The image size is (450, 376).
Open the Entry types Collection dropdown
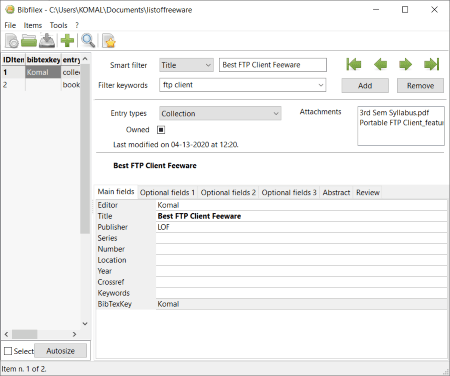[220, 113]
